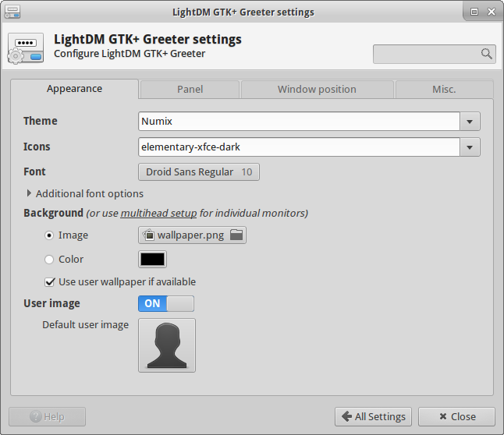Open the multihead setup link

[158, 214]
